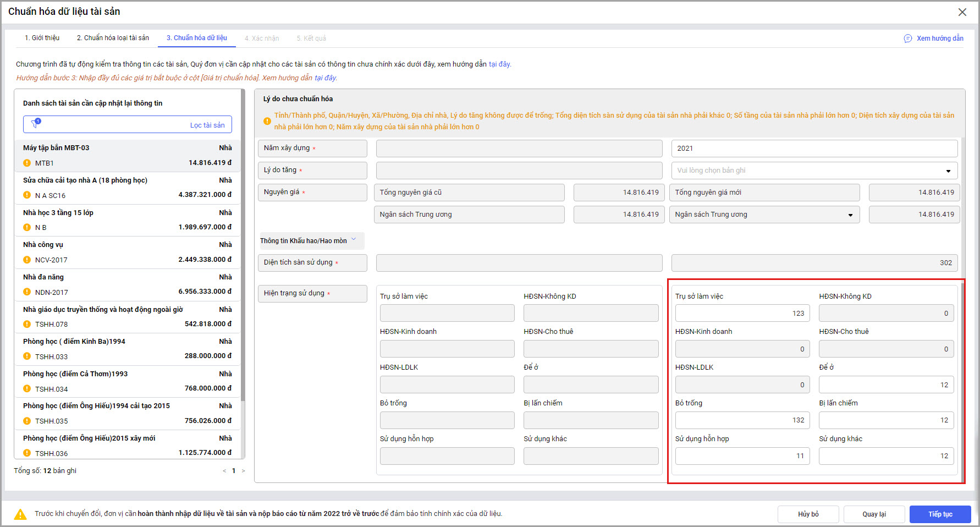Click orange warning icon in Lý do chưa chuẩn hóa
Screen dimensions: 980x527
pyautogui.click(x=267, y=121)
